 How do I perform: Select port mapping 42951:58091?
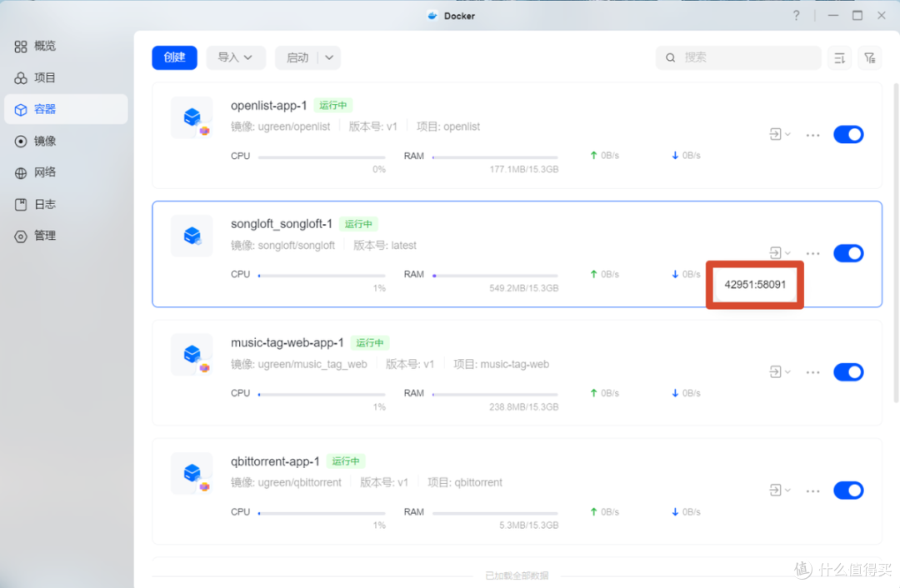click(x=755, y=285)
